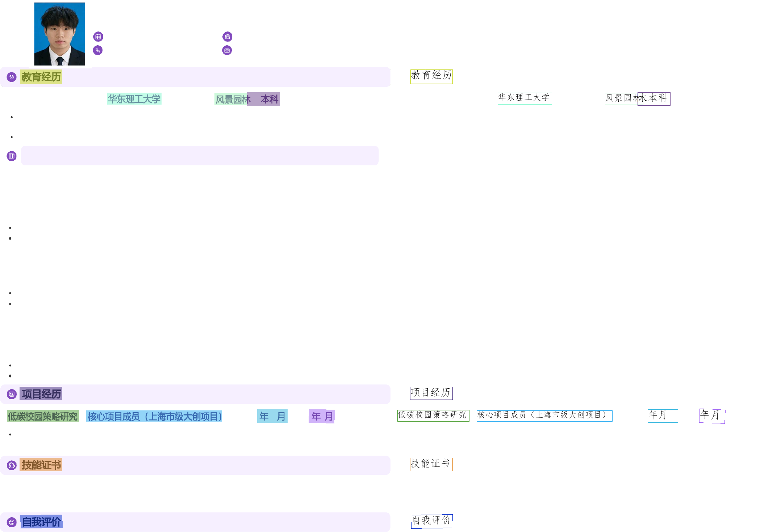Click the outlined 技能证书 box on right
781x532 pixels.
pyautogui.click(x=431, y=464)
